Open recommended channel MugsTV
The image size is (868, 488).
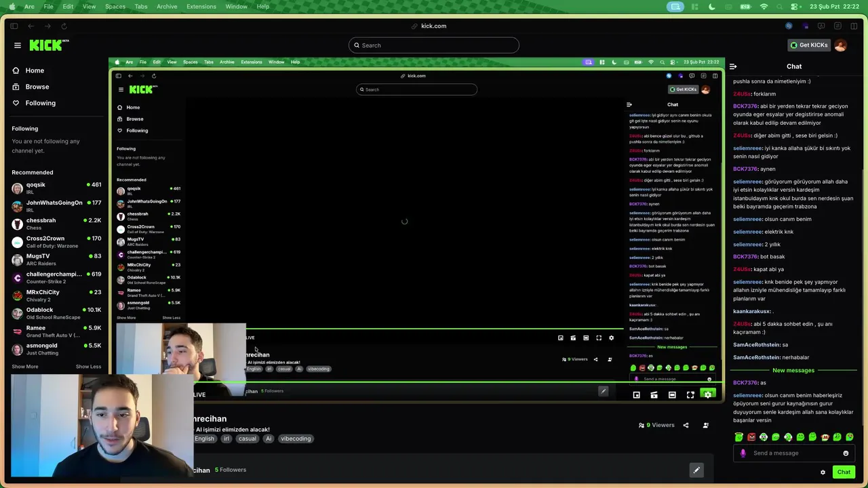pyautogui.click(x=56, y=260)
